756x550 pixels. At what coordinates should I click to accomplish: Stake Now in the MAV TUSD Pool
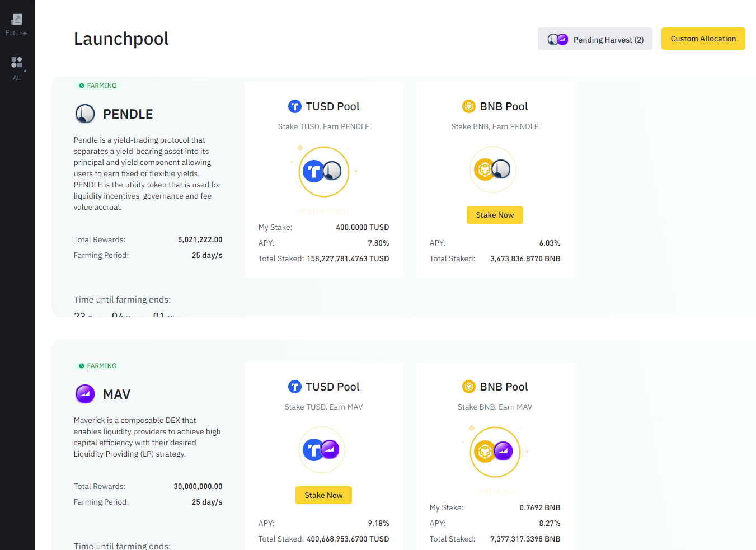[323, 495]
